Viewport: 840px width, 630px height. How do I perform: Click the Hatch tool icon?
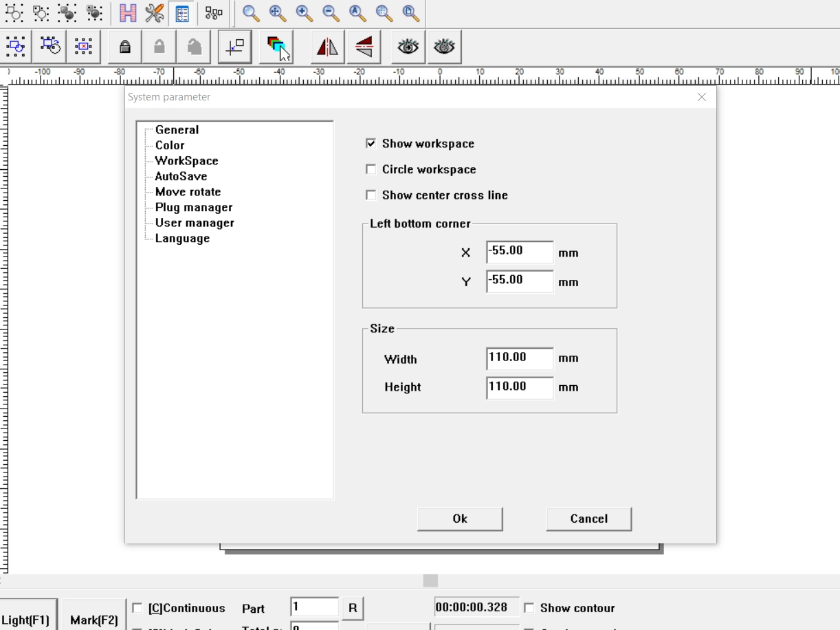pos(128,13)
